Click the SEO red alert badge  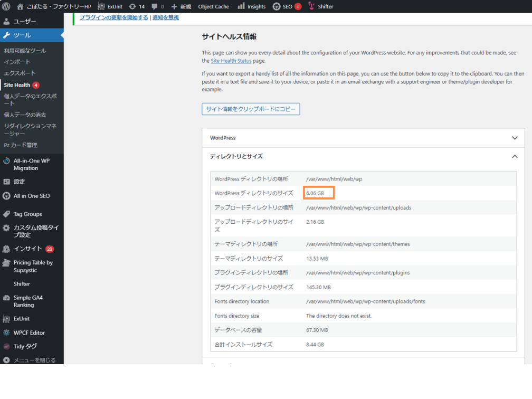click(298, 6)
